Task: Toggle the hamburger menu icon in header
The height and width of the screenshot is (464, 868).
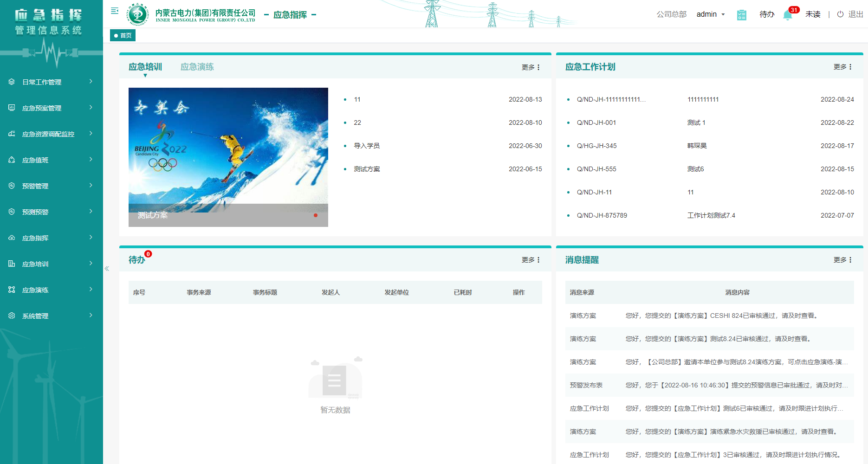Action: tap(115, 11)
